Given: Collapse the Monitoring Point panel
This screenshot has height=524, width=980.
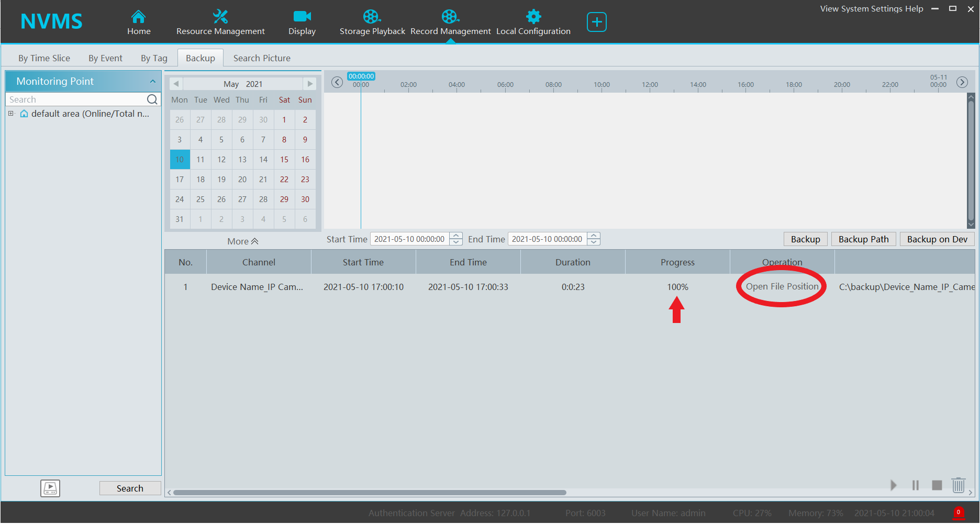Looking at the screenshot, I should (x=152, y=82).
